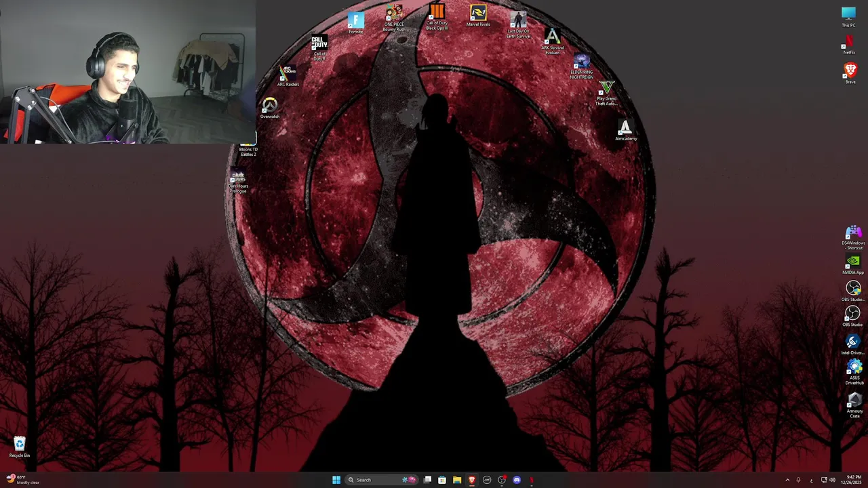Open the Intel Driver desktop icon

[853, 344]
